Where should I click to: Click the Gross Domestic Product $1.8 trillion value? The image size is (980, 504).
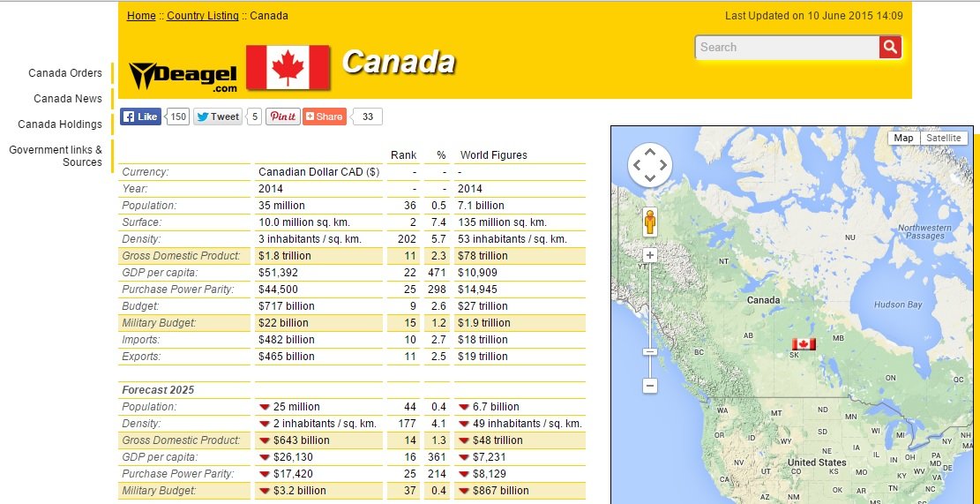[284, 256]
